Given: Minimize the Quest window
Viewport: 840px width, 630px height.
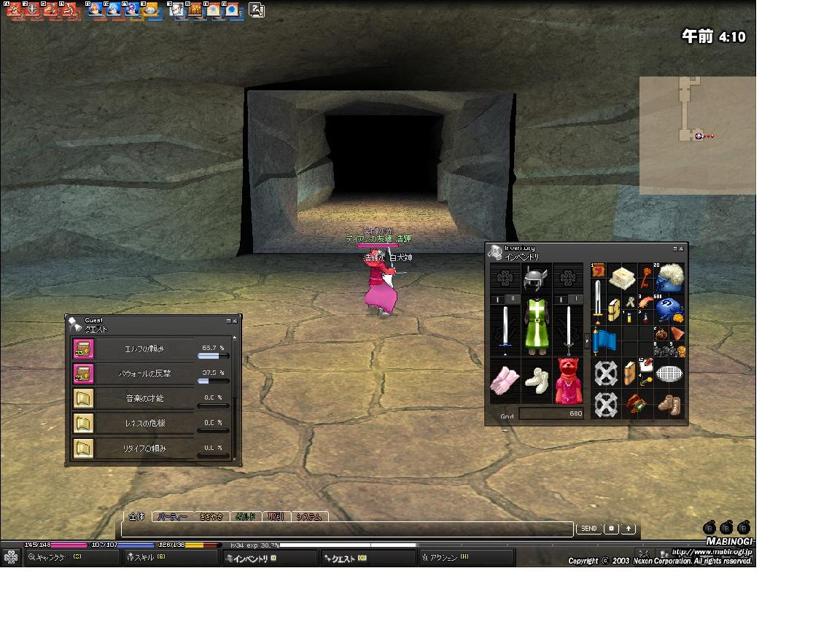Looking at the screenshot, I should click(x=229, y=321).
